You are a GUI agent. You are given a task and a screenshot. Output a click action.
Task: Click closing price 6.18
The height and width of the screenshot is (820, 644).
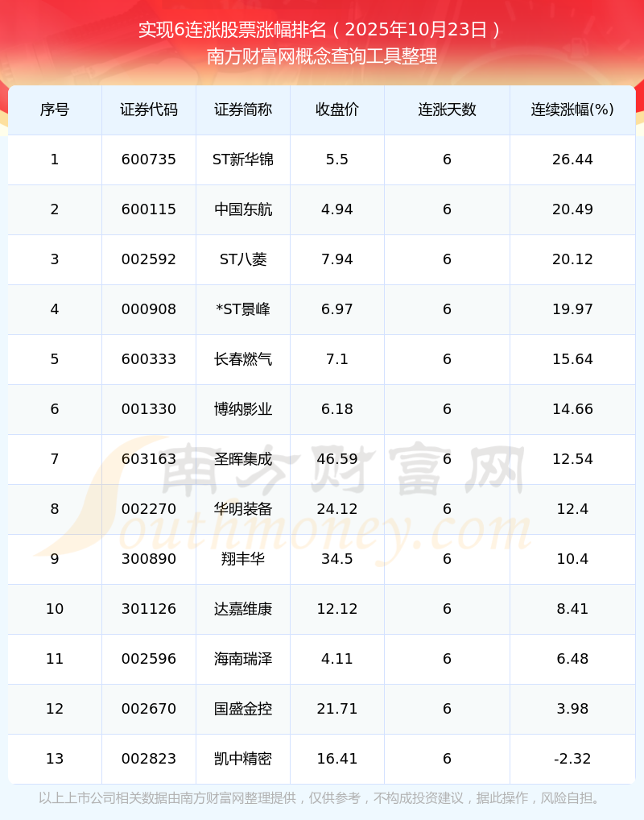pyautogui.click(x=337, y=409)
